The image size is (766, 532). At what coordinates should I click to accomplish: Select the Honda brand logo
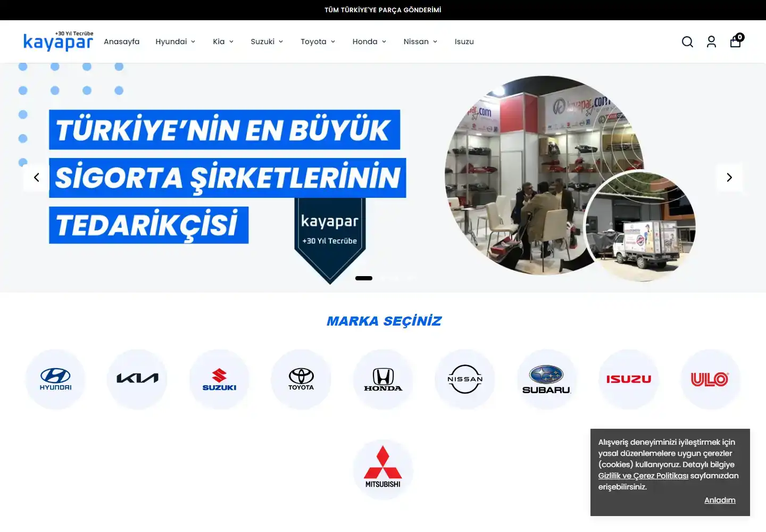(x=383, y=379)
